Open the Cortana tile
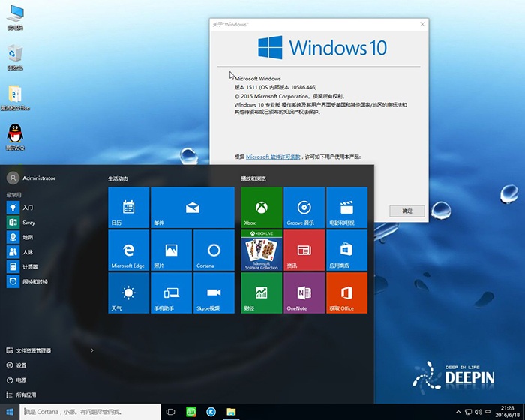Screen dimensions: 525x420 (x=214, y=250)
